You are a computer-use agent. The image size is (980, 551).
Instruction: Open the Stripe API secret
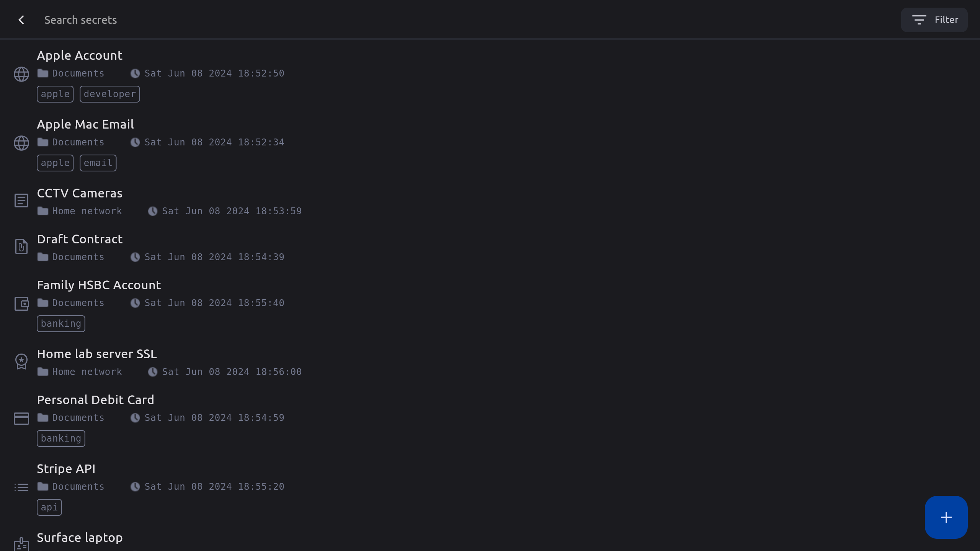(66, 469)
